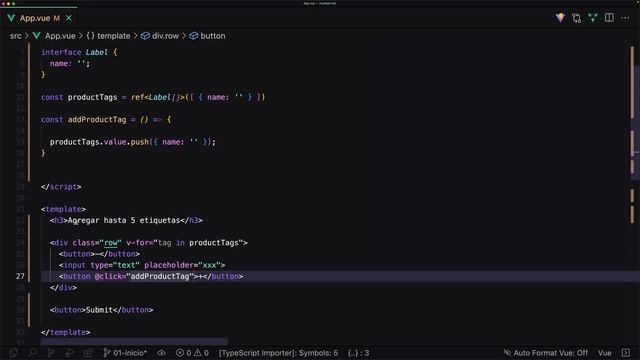Click 'ref<Label[]>' in productTags line
Viewport: 640px width, 360px height.
tap(158, 97)
